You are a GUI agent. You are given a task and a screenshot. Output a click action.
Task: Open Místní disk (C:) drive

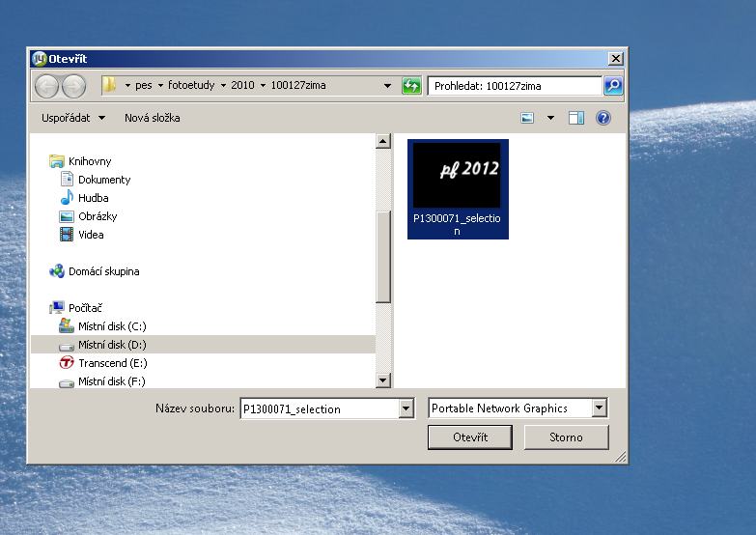coord(112,326)
